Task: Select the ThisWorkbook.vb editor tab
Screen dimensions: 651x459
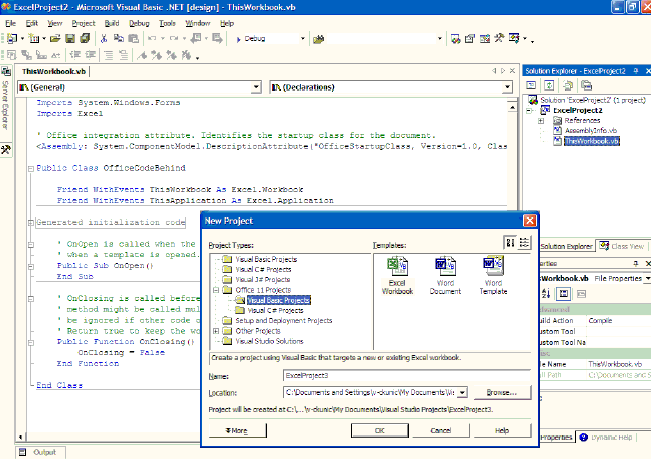Action: (54, 71)
